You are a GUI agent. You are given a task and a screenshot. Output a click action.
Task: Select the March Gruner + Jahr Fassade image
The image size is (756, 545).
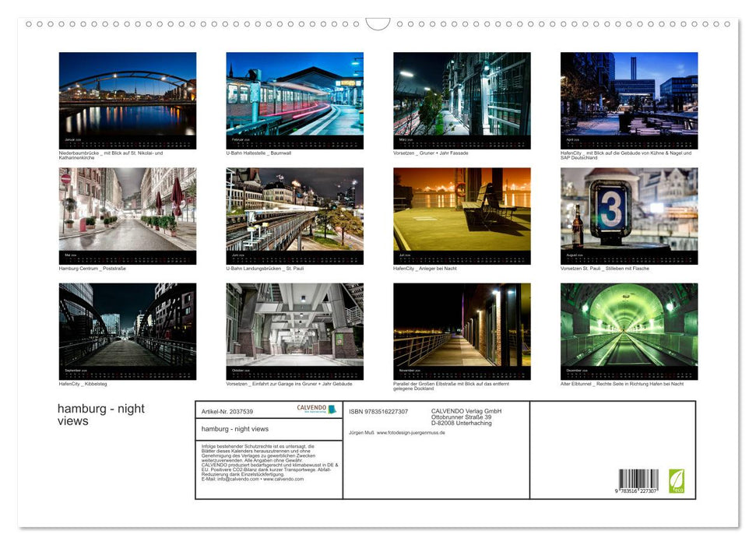[462, 100]
